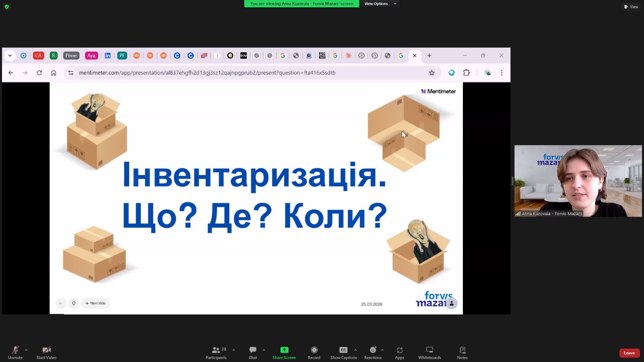644x362 pixels.
Task: Select the Різне tab group
Action: tap(71, 56)
